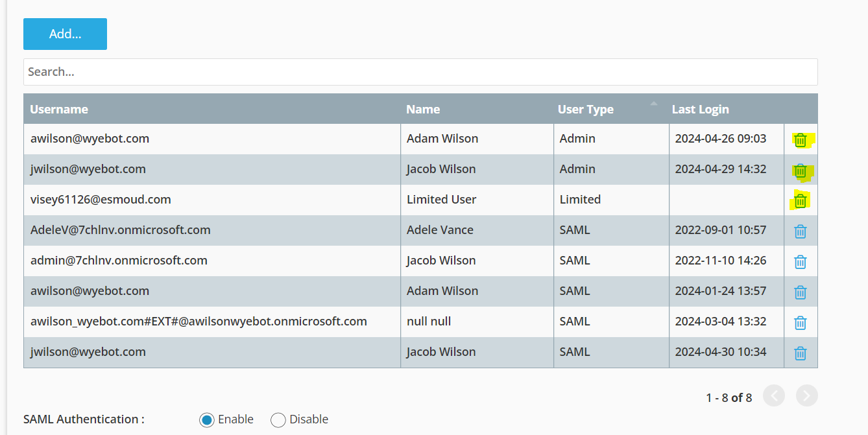
Task: Sort table by User Type column
Action: pyautogui.click(x=585, y=110)
